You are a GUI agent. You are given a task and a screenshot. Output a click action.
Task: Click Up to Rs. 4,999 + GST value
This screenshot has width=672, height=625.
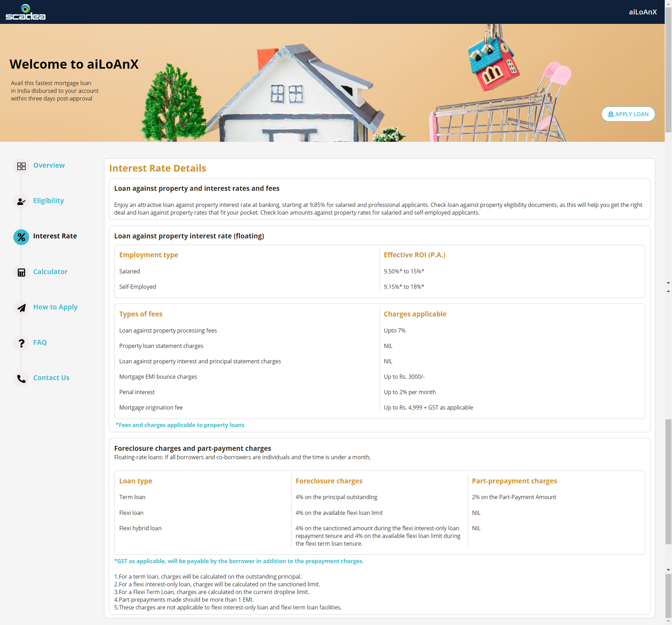tap(428, 407)
